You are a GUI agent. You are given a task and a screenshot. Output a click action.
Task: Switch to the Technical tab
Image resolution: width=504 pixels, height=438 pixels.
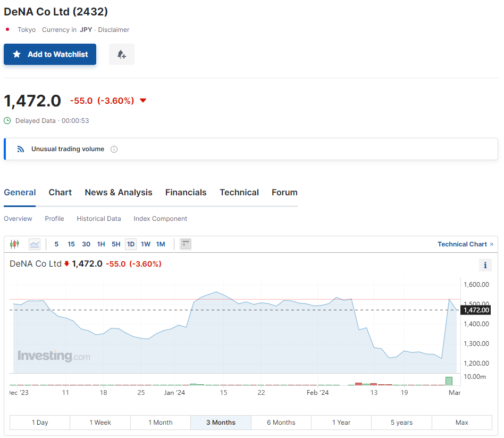[239, 193]
